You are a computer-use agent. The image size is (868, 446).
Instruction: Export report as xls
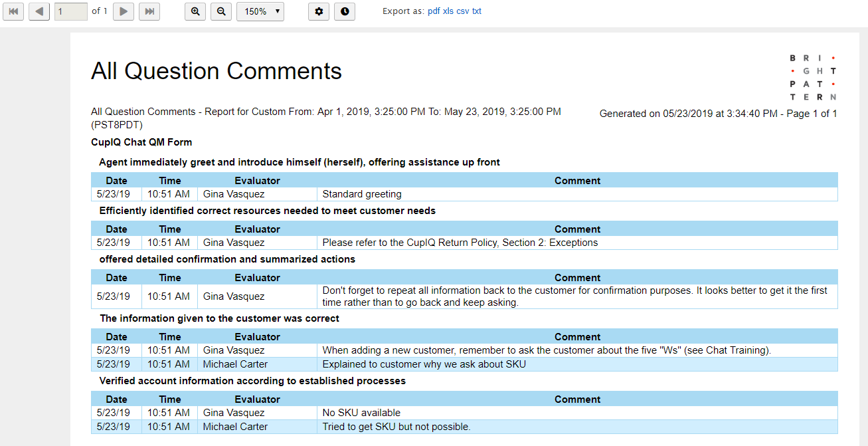tap(448, 11)
